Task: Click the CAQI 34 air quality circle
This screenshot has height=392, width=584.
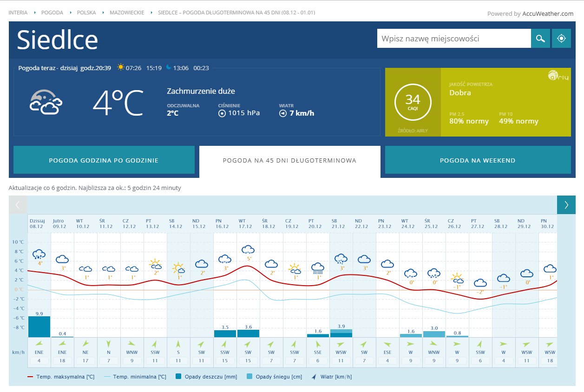Action: tap(413, 102)
